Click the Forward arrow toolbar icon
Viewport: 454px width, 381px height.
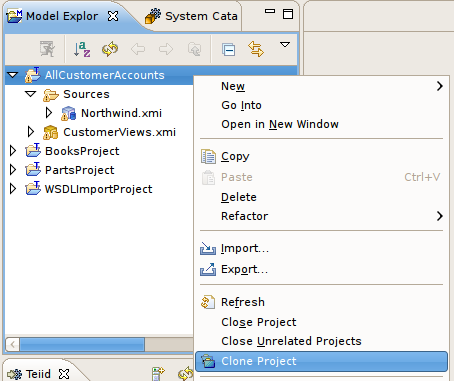pos(166,49)
